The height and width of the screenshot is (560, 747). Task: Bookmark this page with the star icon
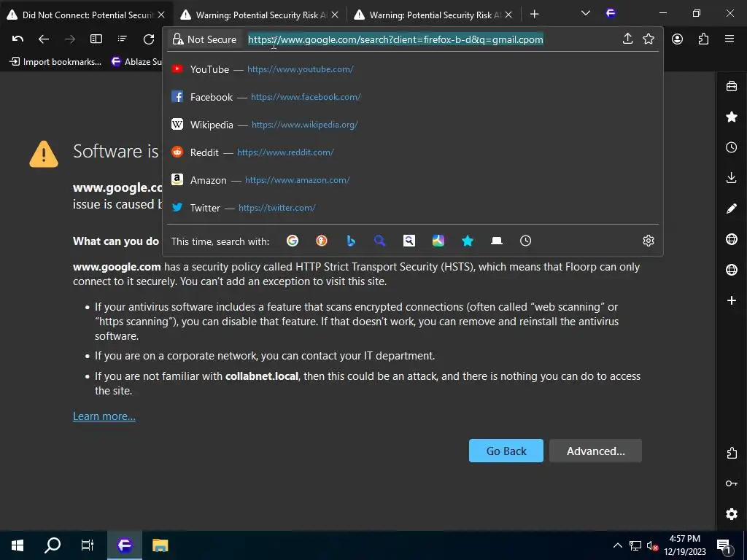649,39
